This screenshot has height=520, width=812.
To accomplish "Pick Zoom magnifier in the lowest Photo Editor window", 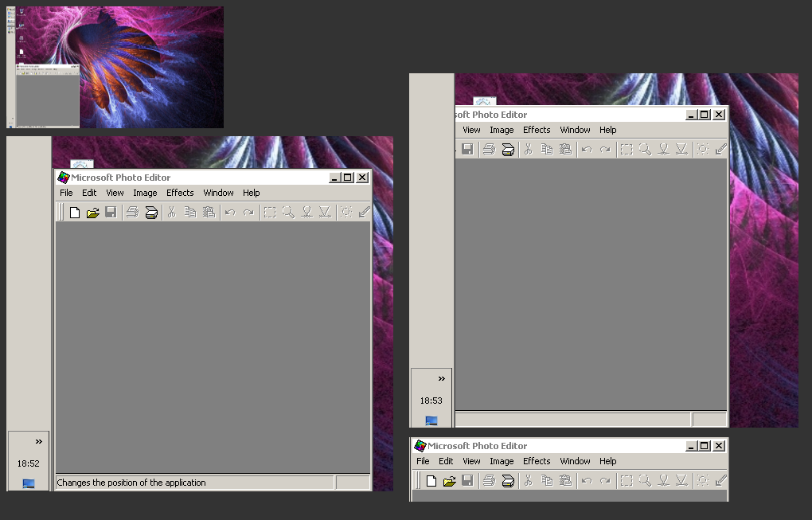I will pyautogui.click(x=646, y=481).
